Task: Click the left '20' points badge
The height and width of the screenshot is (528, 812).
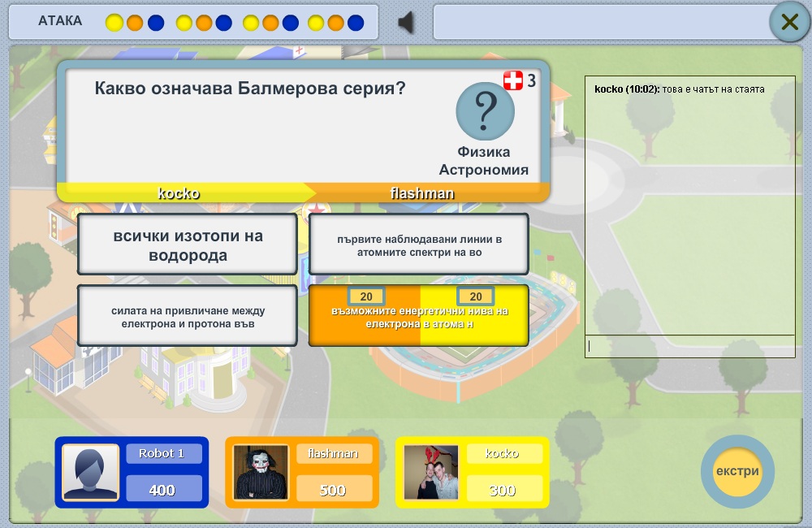Action: (366, 296)
